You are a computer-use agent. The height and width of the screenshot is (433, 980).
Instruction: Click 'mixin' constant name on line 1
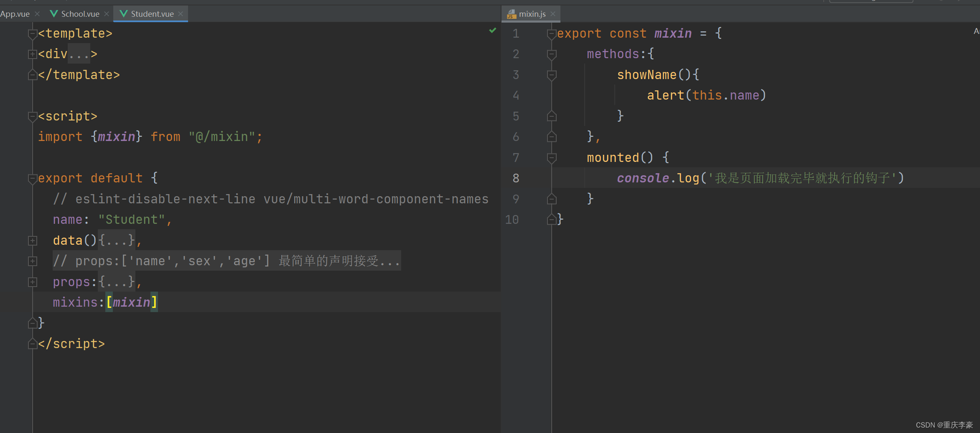[673, 33]
